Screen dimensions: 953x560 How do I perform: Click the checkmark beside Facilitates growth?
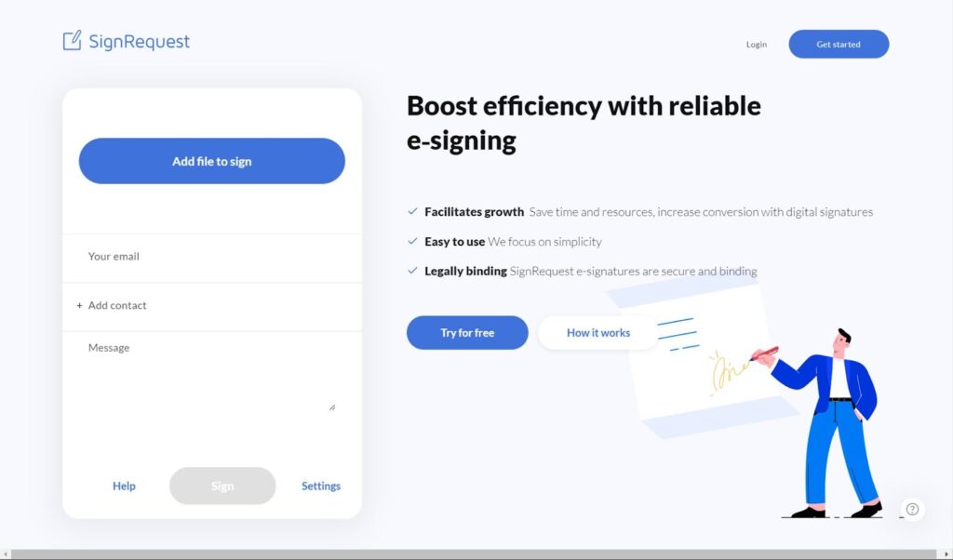point(412,212)
